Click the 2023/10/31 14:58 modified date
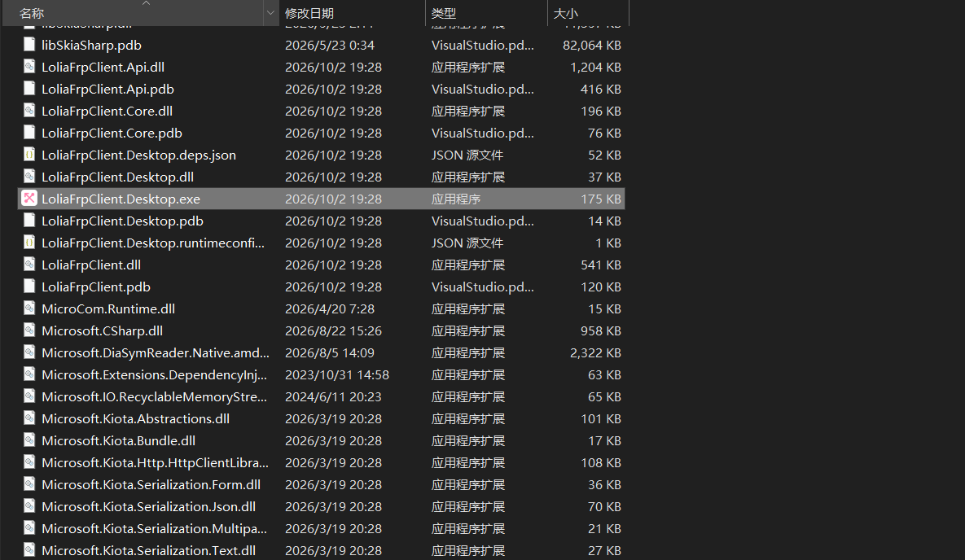 [x=337, y=374]
